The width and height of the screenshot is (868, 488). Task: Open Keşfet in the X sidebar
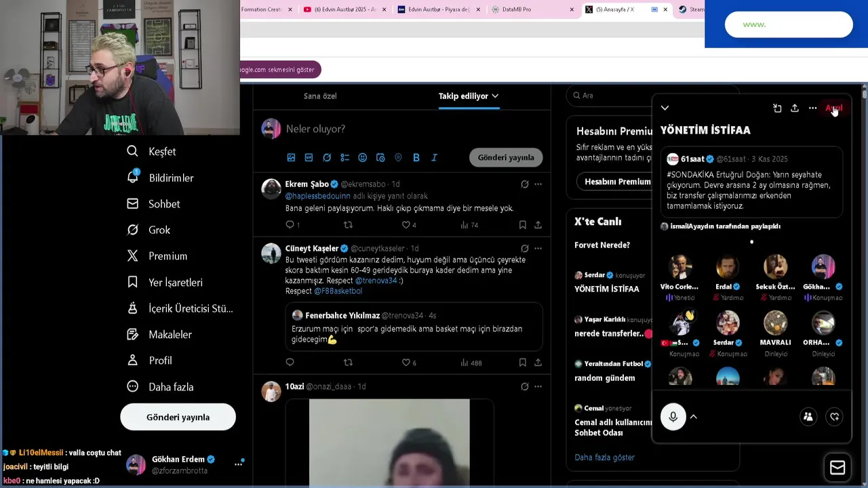pos(151,151)
